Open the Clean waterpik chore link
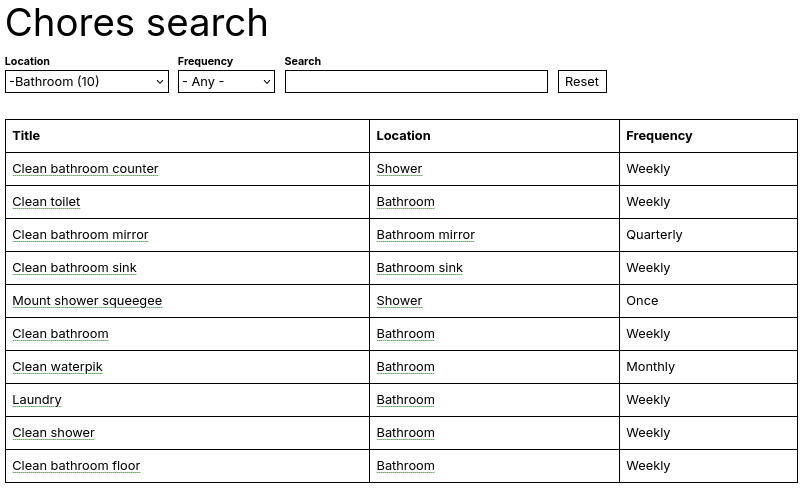Viewport: 805px width, 491px height. pyautogui.click(x=58, y=367)
